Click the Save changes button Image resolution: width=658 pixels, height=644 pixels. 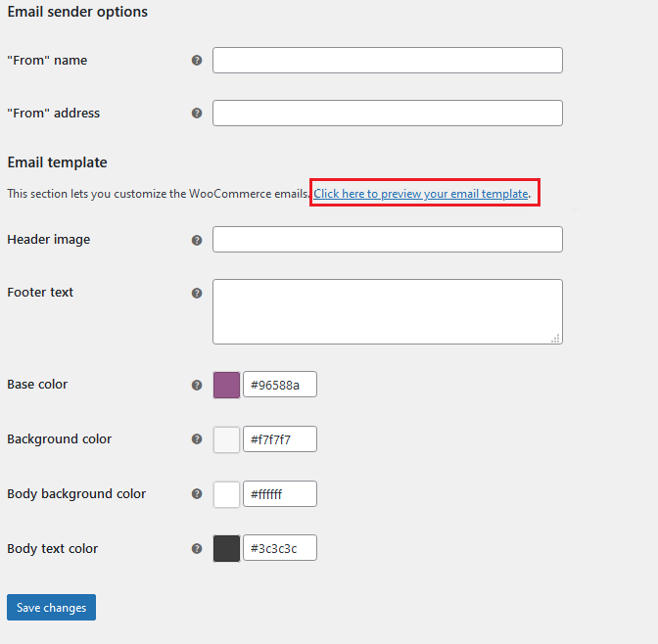pyautogui.click(x=51, y=607)
